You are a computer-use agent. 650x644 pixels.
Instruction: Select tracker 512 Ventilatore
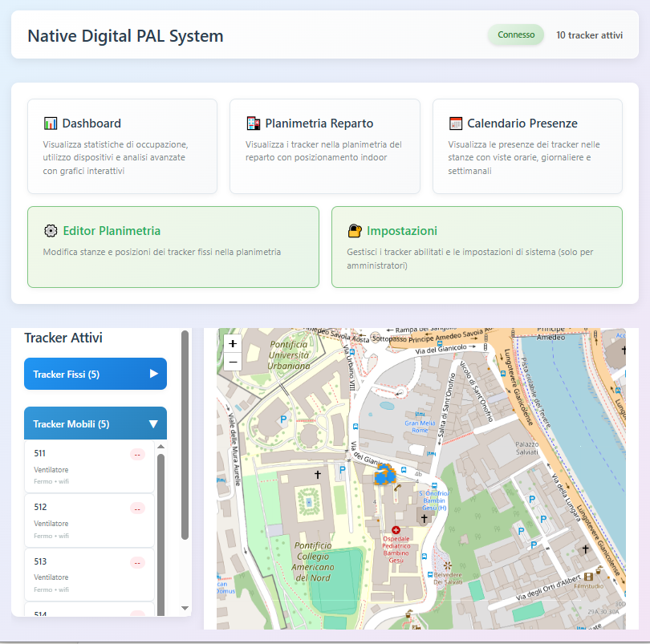point(80,520)
